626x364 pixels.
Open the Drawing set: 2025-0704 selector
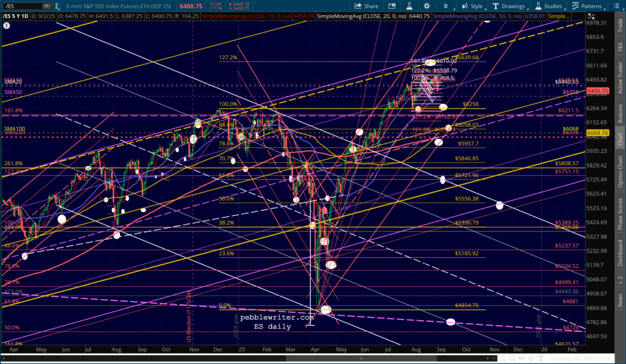(x=582, y=359)
